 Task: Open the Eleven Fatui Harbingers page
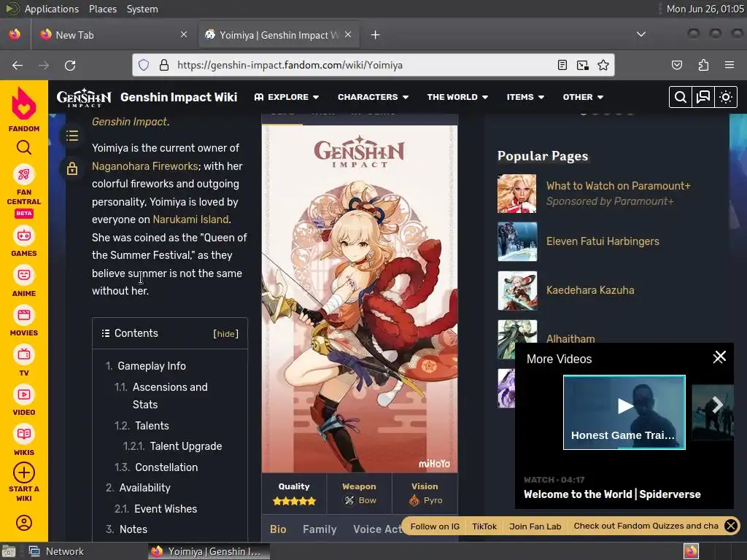[x=603, y=241]
